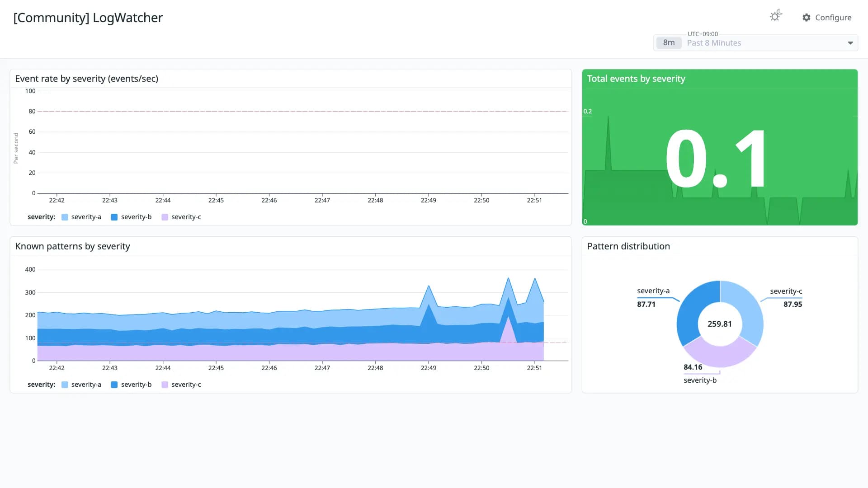The width and height of the screenshot is (868, 488).
Task: Click the 0.2 axis label in green widget
Action: point(587,111)
